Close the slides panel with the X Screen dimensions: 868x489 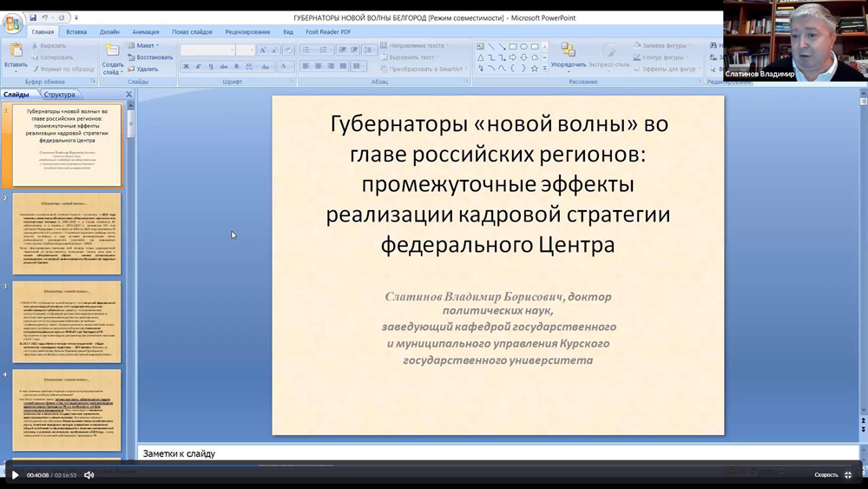[129, 95]
